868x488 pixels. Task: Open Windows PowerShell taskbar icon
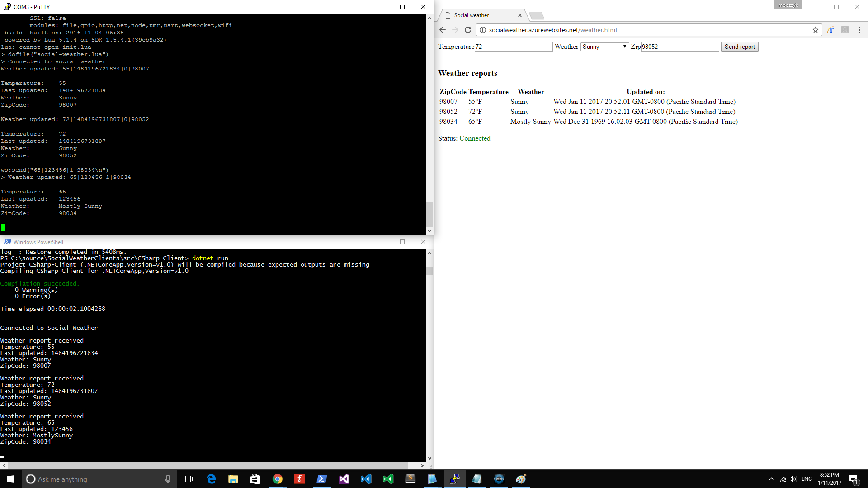[x=321, y=479]
